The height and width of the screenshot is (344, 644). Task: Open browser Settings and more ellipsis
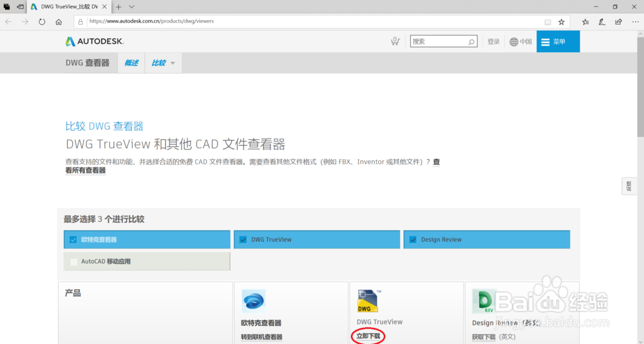(x=636, y=22)
